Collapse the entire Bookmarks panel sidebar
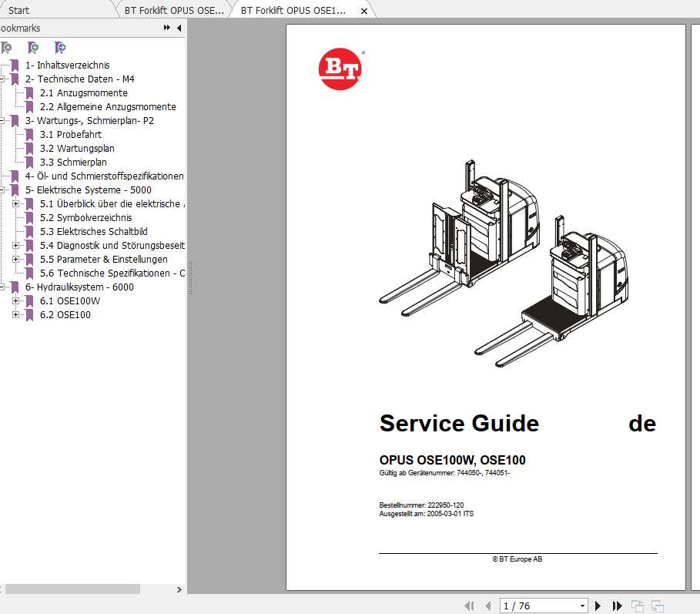 [179, 28]
